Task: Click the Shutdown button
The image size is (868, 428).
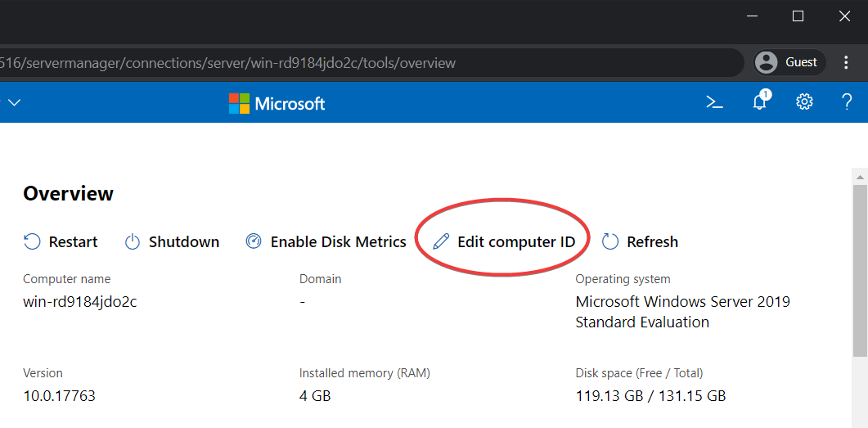Action: [172, 242]
